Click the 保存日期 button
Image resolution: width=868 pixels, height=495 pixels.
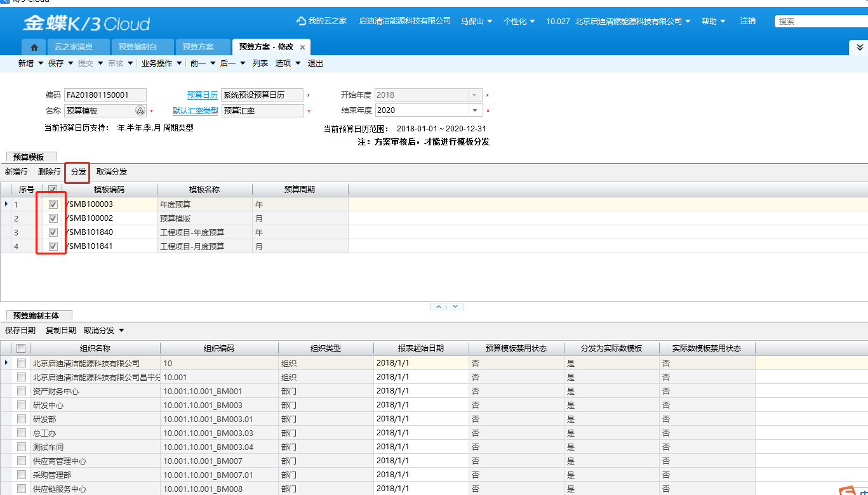tap(20, 331)
